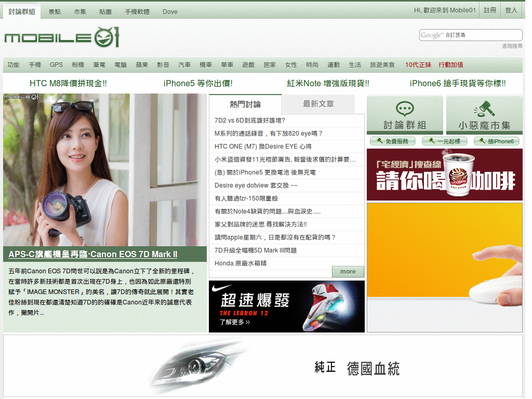Click the 登入 login link
Viewport: 532px width, 399px height.
tap(511, 10)
